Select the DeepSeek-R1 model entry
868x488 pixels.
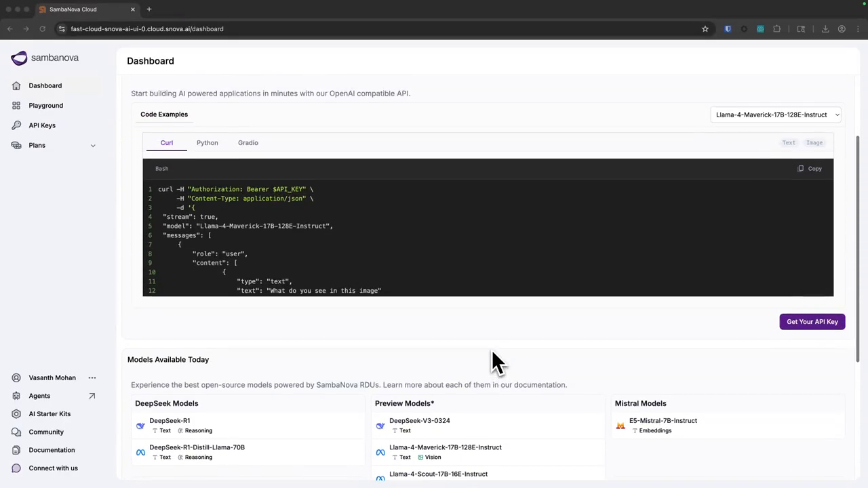point(170,421)
